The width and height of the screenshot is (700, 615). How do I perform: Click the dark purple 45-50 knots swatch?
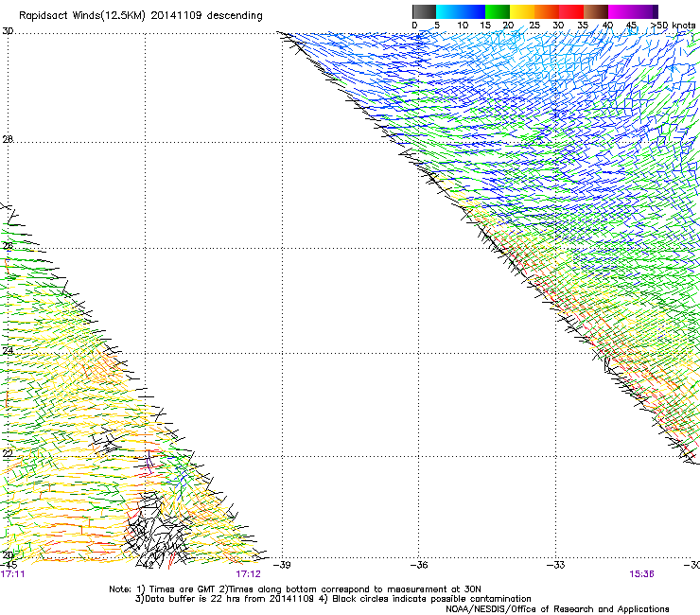tap(645, 11)
